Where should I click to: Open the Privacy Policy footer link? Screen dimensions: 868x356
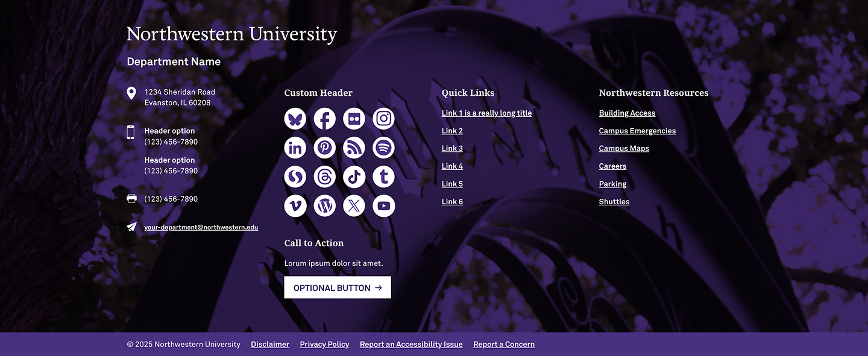pos(324,345)
